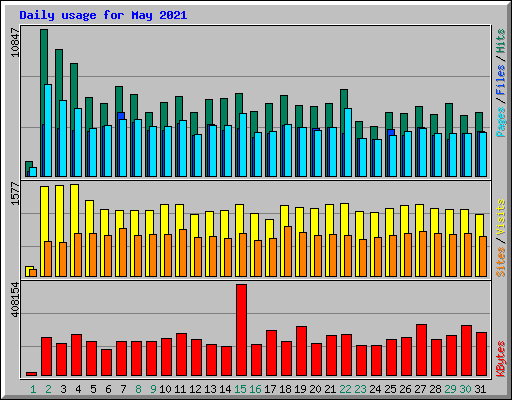The image size is (512, 400).
Task: Click day 17 on the x-axis
Action: coord(270,389)
